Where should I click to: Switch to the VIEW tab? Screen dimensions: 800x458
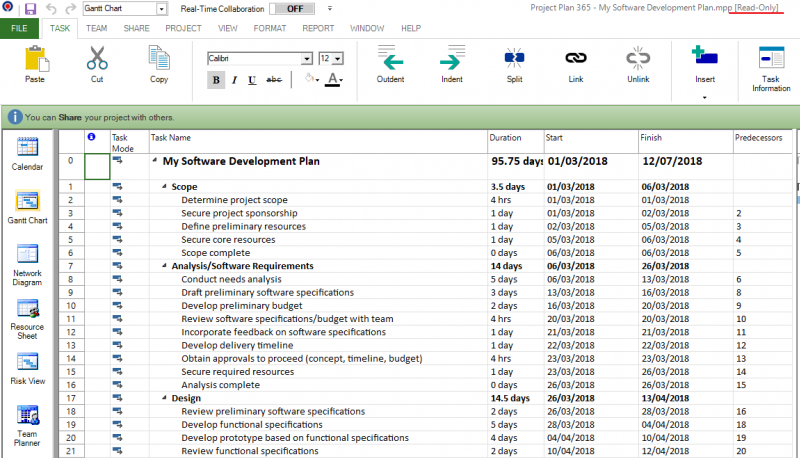coord(228,29)
